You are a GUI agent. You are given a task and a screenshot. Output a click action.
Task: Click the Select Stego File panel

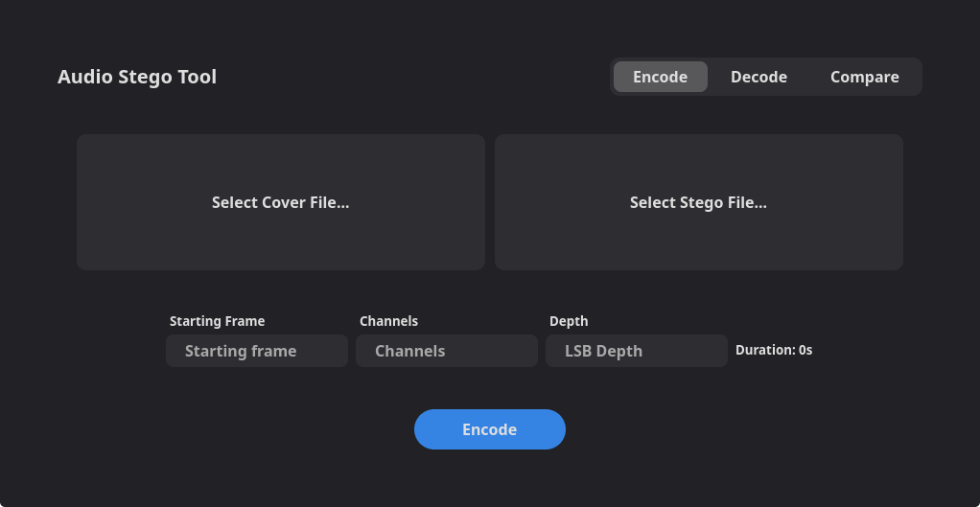tap(698, 202)
